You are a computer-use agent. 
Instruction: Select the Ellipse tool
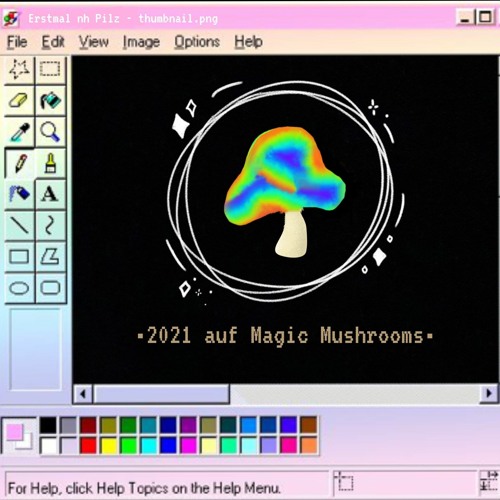pos(19,288)
